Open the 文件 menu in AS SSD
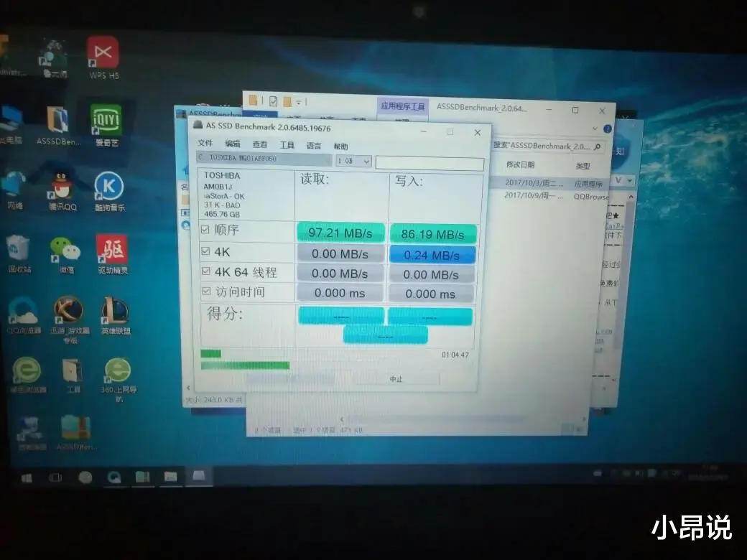Viewport: 747px width, 560px height. tap(205, 143)
